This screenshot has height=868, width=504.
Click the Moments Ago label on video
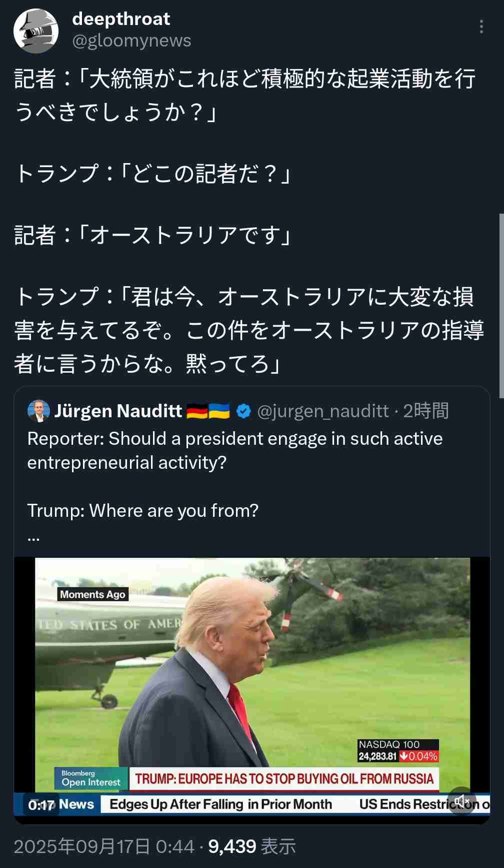[92, 594]
